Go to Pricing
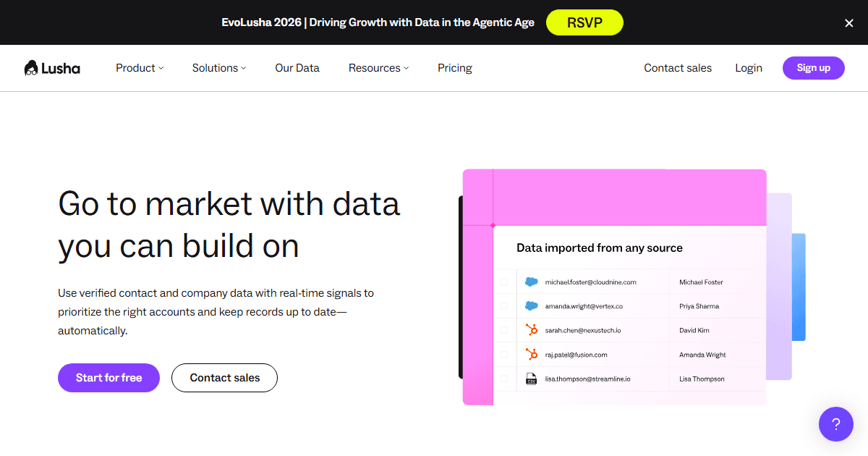The width and height of the screenshot is (868, 456). pos(455,68)
